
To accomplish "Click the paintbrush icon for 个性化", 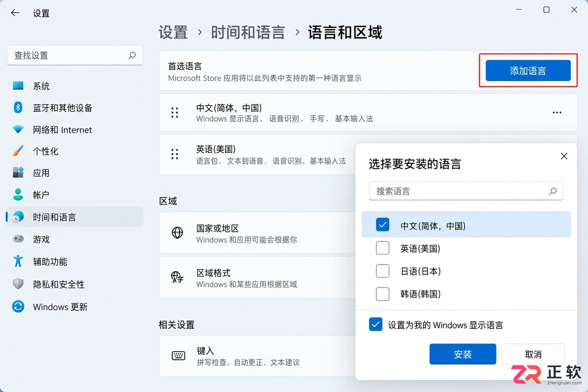I will (x=18, y=151).
